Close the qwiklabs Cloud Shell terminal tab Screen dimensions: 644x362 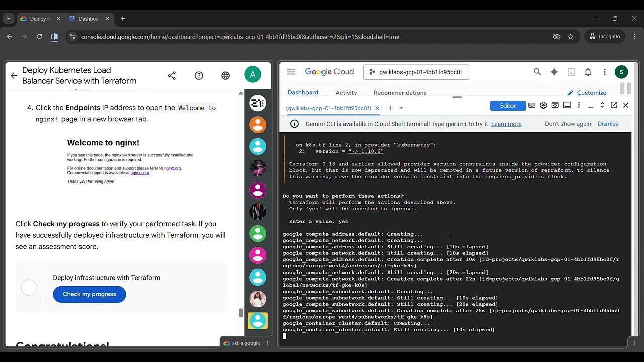[x=377, y=108]
